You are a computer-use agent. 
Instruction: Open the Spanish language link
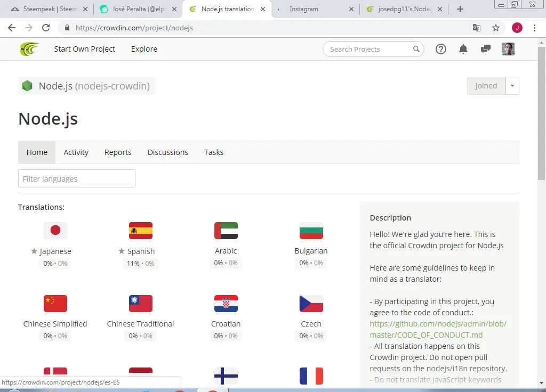(141, 251)
